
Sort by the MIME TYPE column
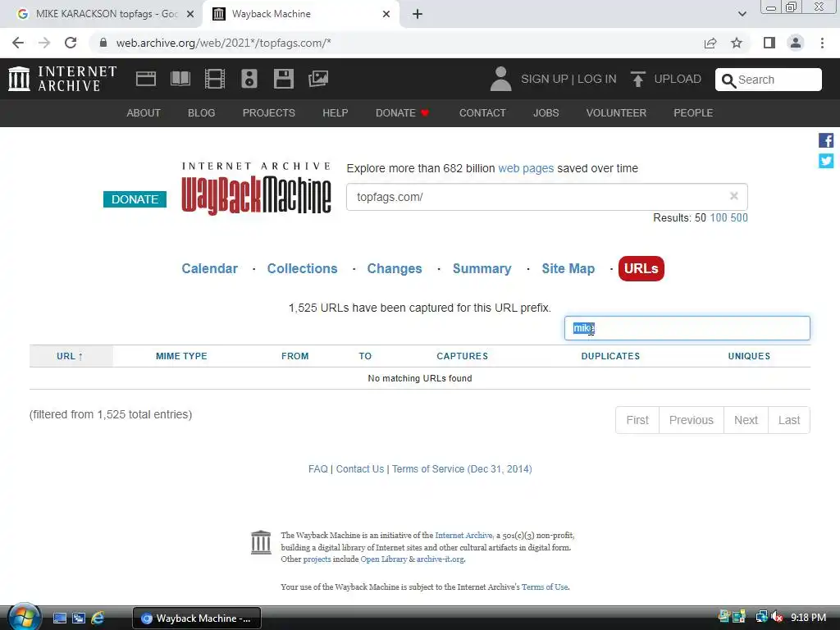181,356
